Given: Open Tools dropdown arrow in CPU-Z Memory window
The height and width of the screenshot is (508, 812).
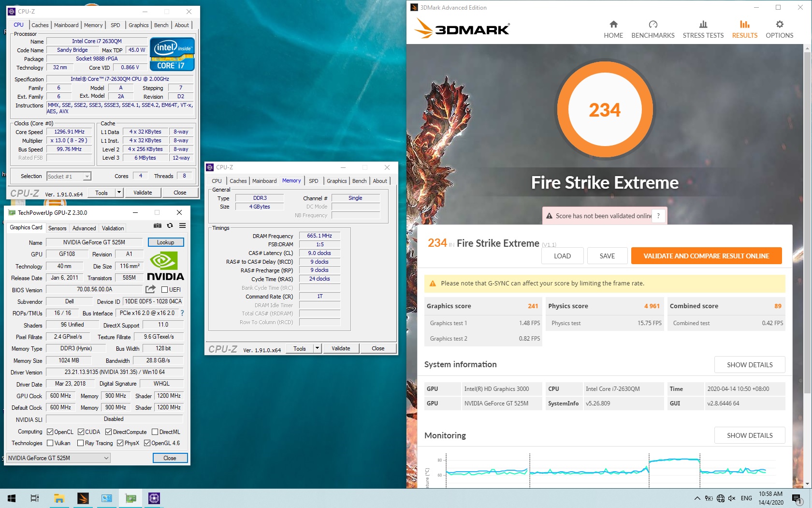Looking at the screenshot, I should pos(317,348).
